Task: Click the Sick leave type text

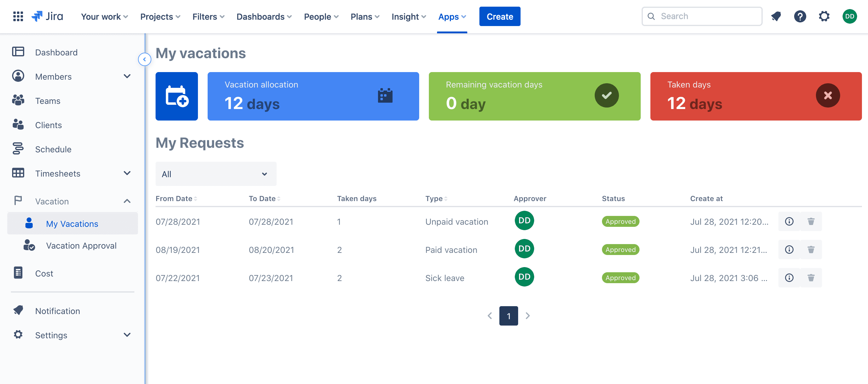Action: [x=445, y=278]
